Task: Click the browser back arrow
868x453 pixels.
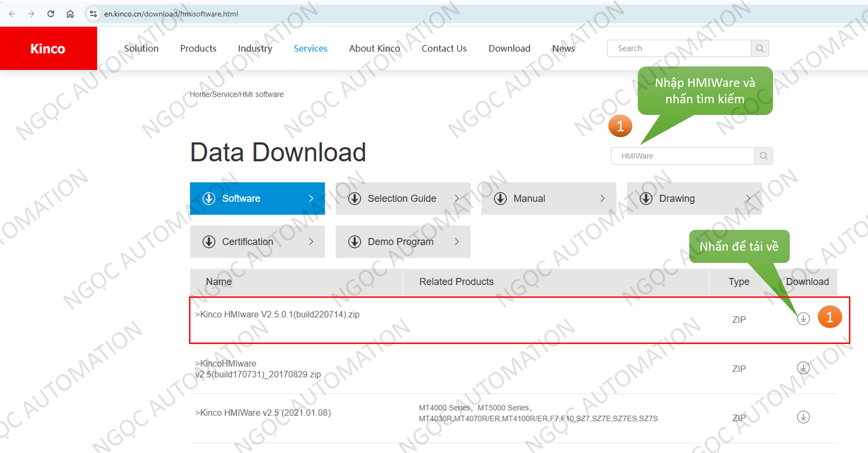Action: pos(12,14)
